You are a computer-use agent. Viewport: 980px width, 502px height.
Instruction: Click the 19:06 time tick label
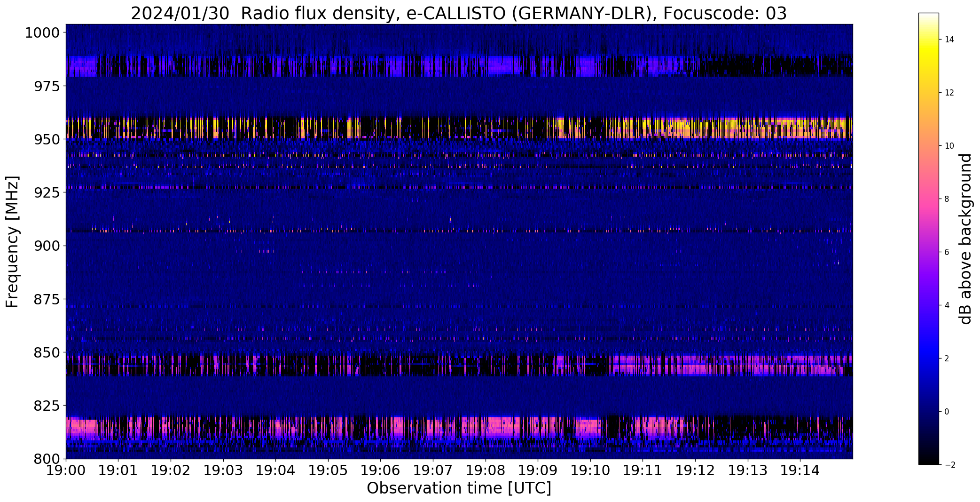point(380,470)
